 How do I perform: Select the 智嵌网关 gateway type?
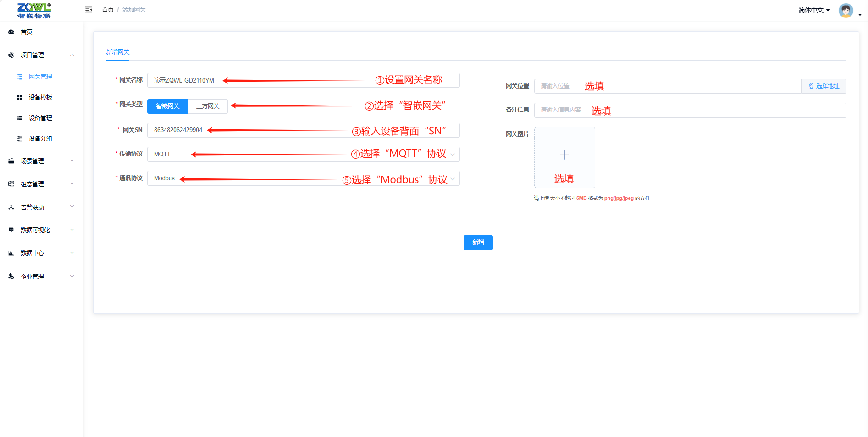(167, 106)
